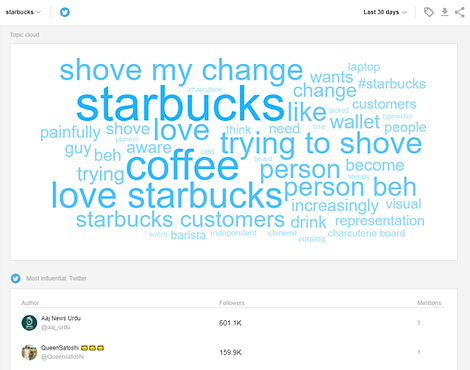The image size is (470, 370).
Task: Select 'love starbucks' phrase in cloud
Action: pyautogui.click(x=167, y=196)
